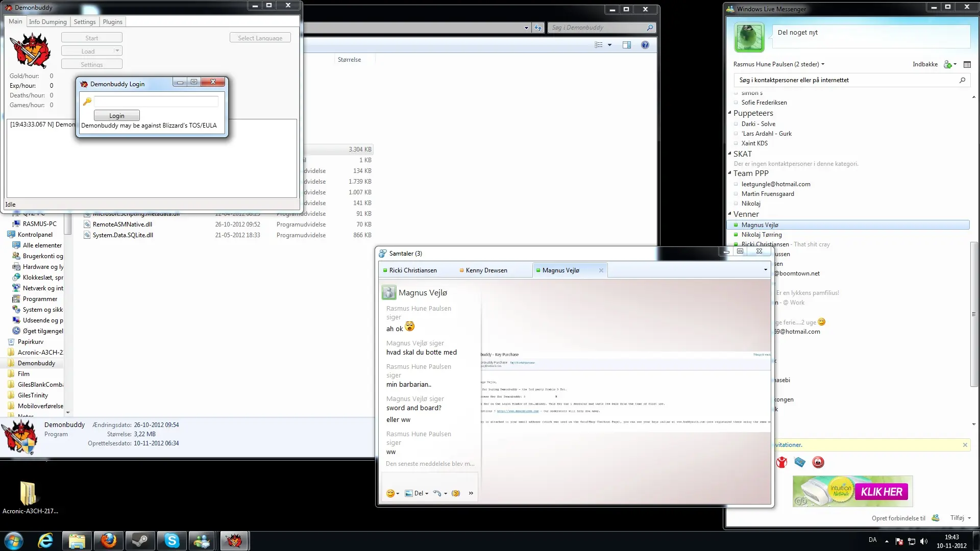Open Steam from the taskbar
The image size is (980, 551).
(140, 541)
